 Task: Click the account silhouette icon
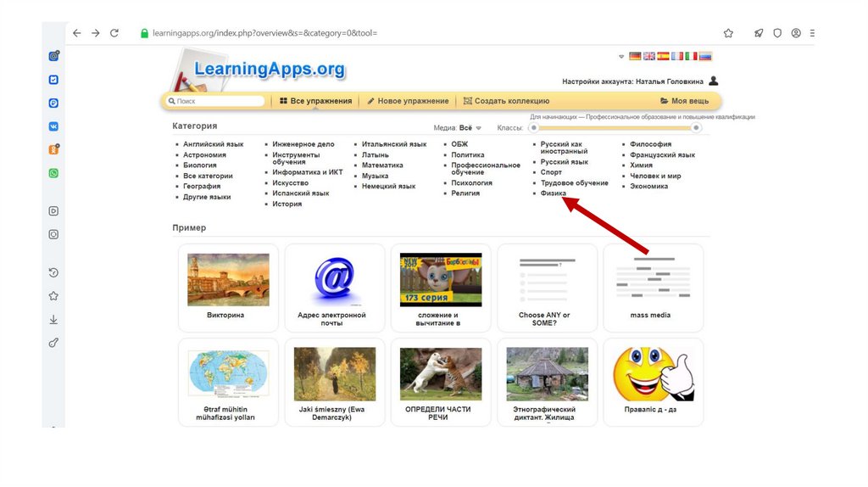click(x=714, y=81)
